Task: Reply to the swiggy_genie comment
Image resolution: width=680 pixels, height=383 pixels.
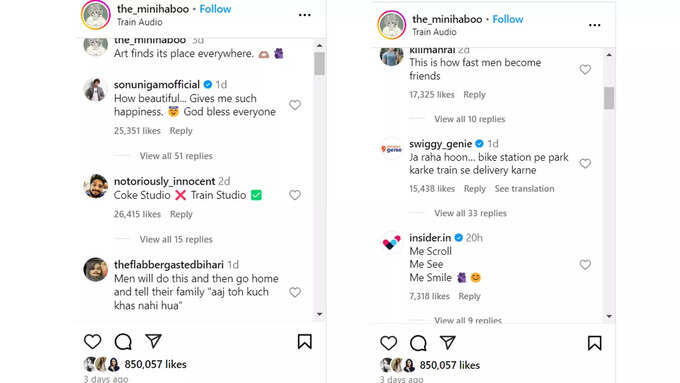Action: [474, 189]
